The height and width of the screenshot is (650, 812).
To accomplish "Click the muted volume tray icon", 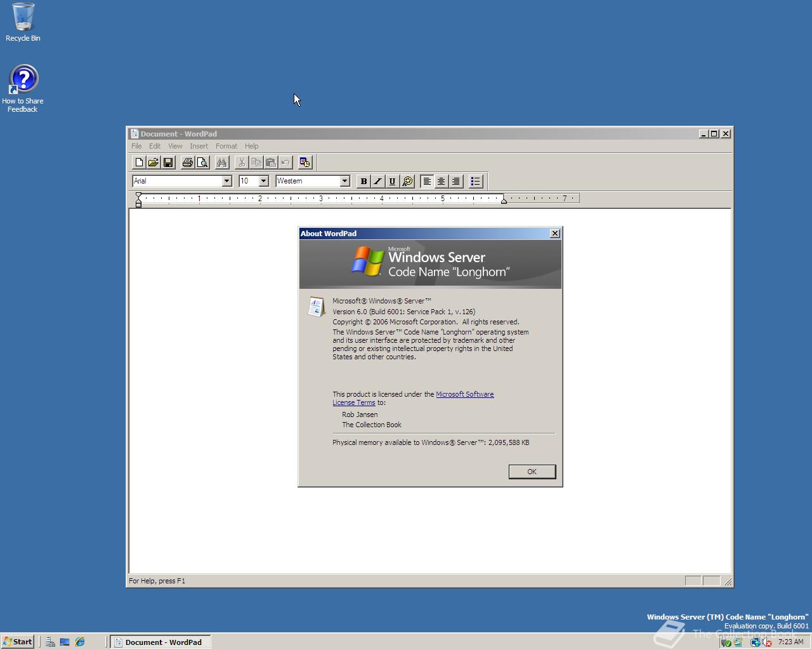I will 766,642.
